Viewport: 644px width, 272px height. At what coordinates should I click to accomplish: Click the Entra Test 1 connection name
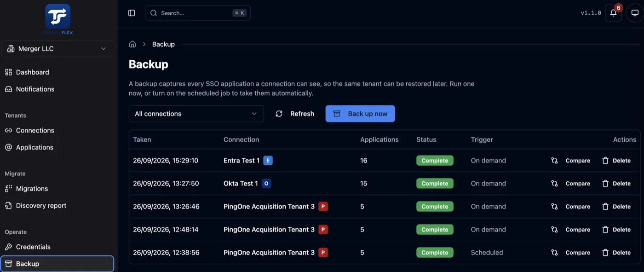point(241,161)
